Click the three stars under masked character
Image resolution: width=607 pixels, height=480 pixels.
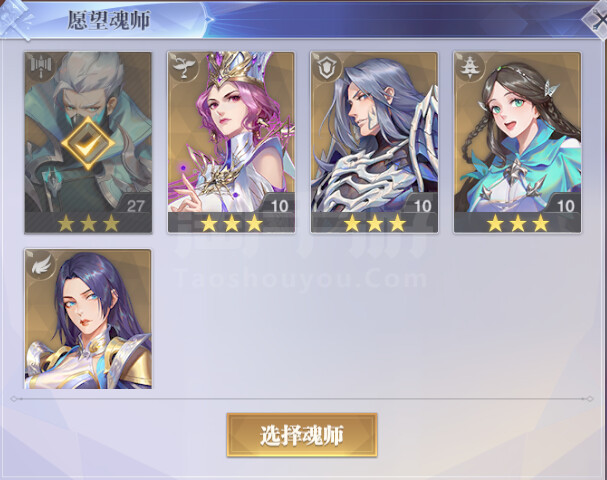(x=88, y=223)
